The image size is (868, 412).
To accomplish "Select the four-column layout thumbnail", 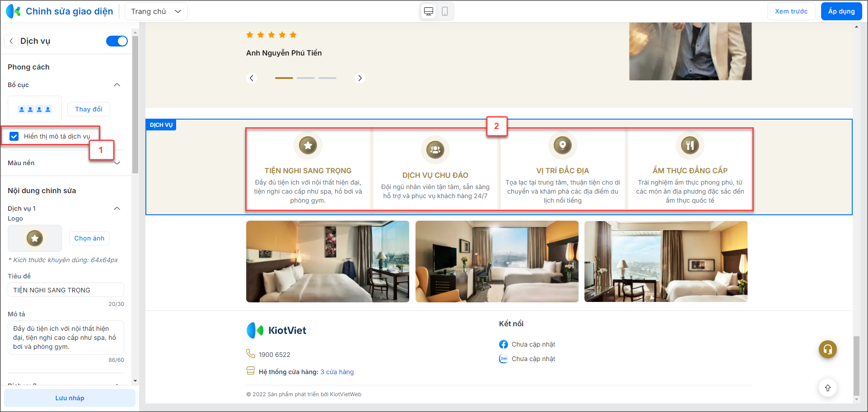I will 35,109.
